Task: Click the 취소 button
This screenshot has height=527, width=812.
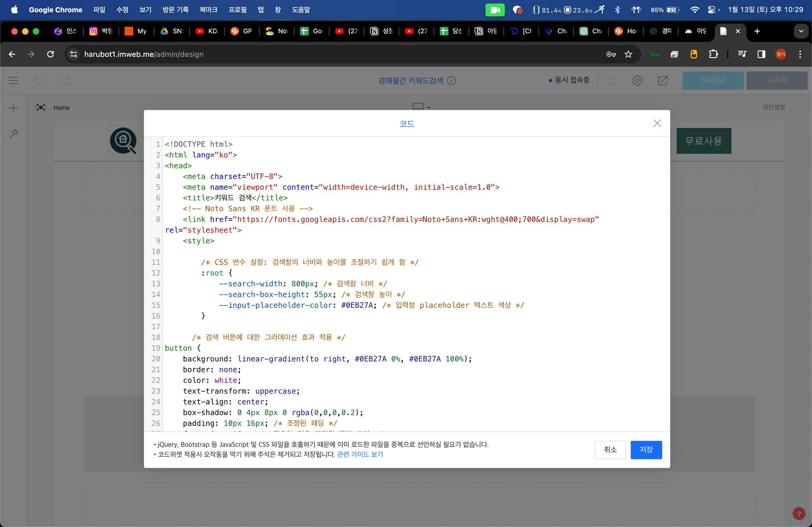Action: click(610, 450)
